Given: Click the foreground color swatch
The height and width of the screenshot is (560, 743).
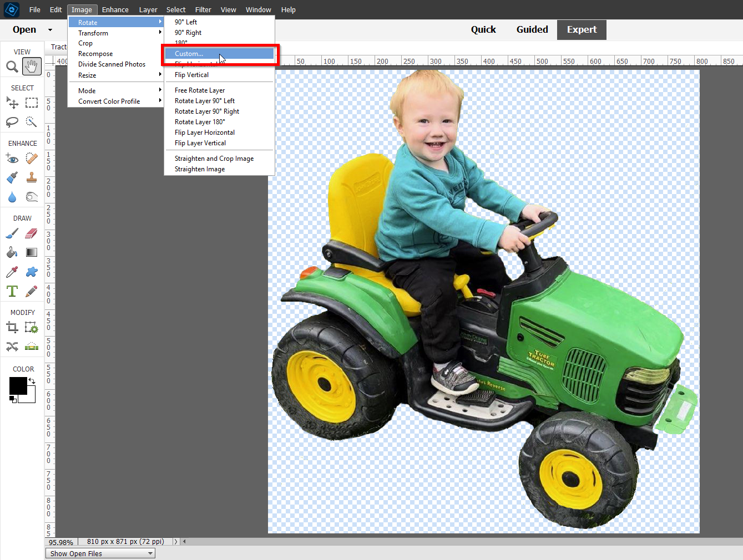Looking at the screenshot, I should click(19, 385).
